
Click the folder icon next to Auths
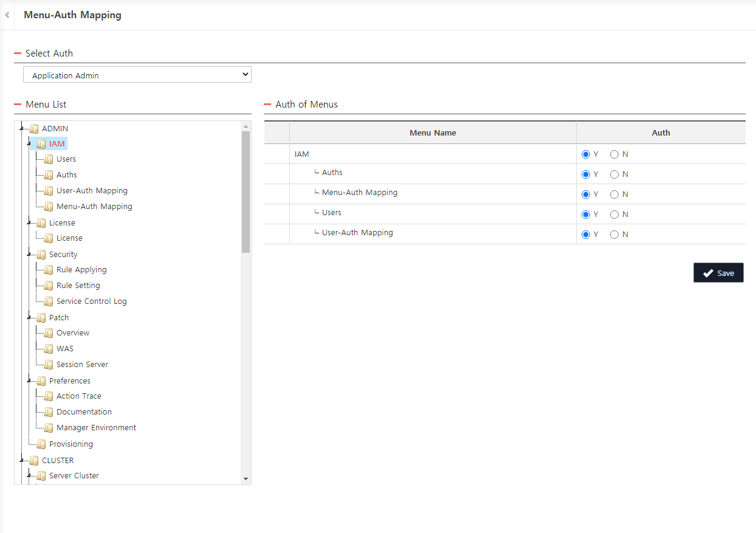point(47,174)
